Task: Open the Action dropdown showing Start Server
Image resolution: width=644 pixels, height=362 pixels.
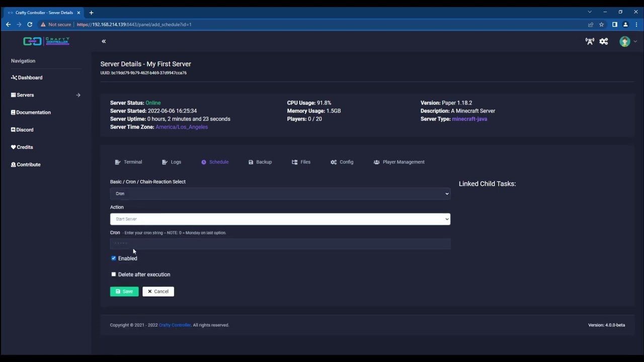Action: [x=280, y=219]
